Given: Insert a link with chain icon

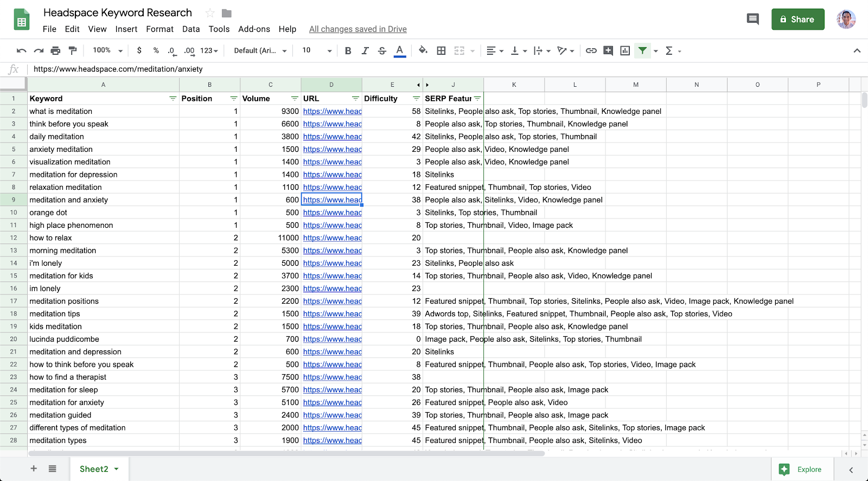Looking at the screenshot, I should pos(591,50).
